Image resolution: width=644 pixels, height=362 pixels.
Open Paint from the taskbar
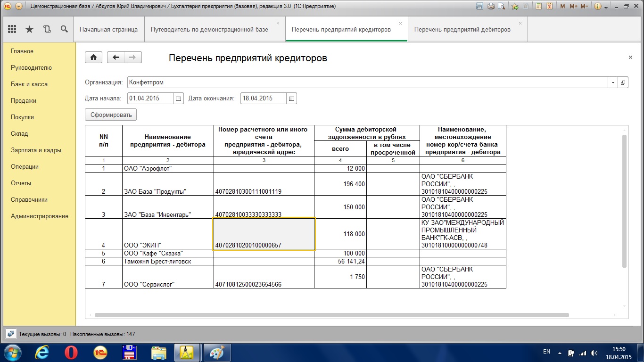click(217, 352)
